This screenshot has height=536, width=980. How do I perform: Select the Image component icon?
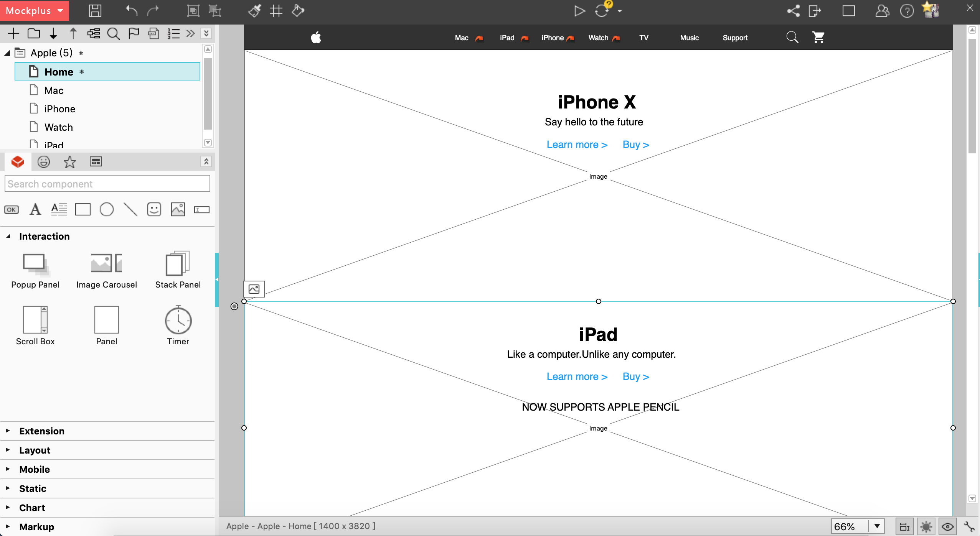[x=178, y=209]
